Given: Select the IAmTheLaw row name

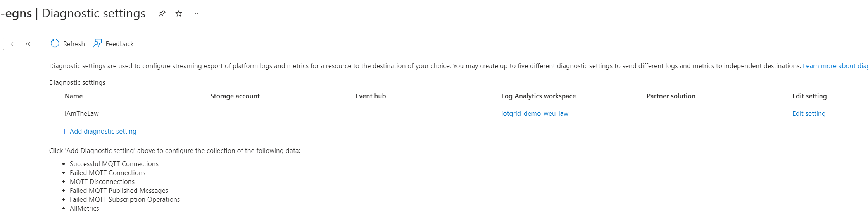Looking at the screenshot, I should 82,113.
